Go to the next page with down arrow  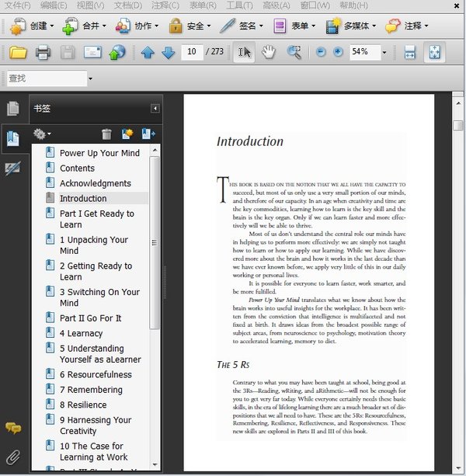click(168, 53)
